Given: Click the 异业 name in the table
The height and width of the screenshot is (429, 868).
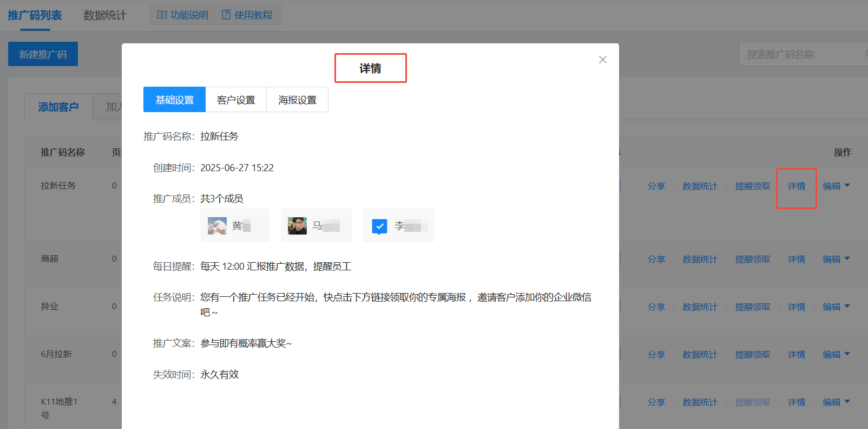Looking at the screenshot, I should (x=50, y=307).
